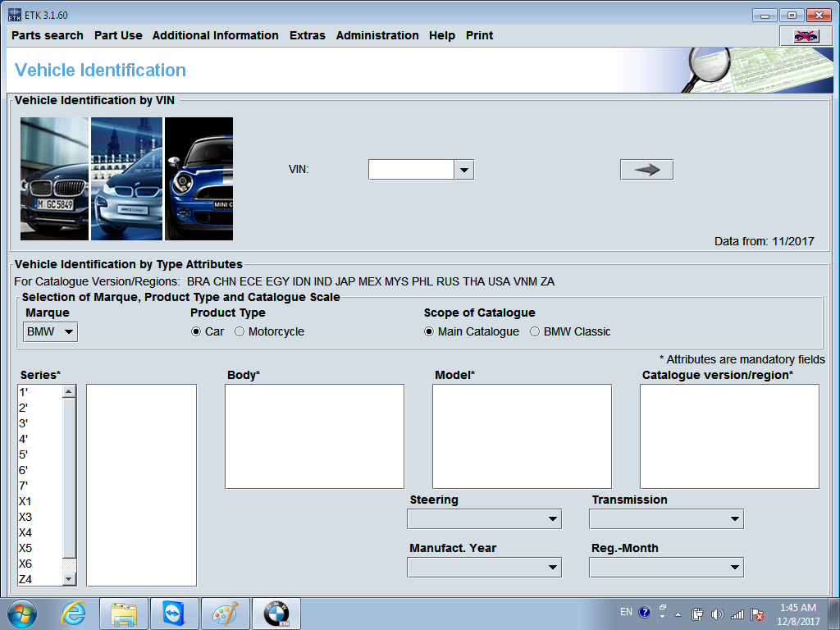Expand the Transmission dropdown

666,519
